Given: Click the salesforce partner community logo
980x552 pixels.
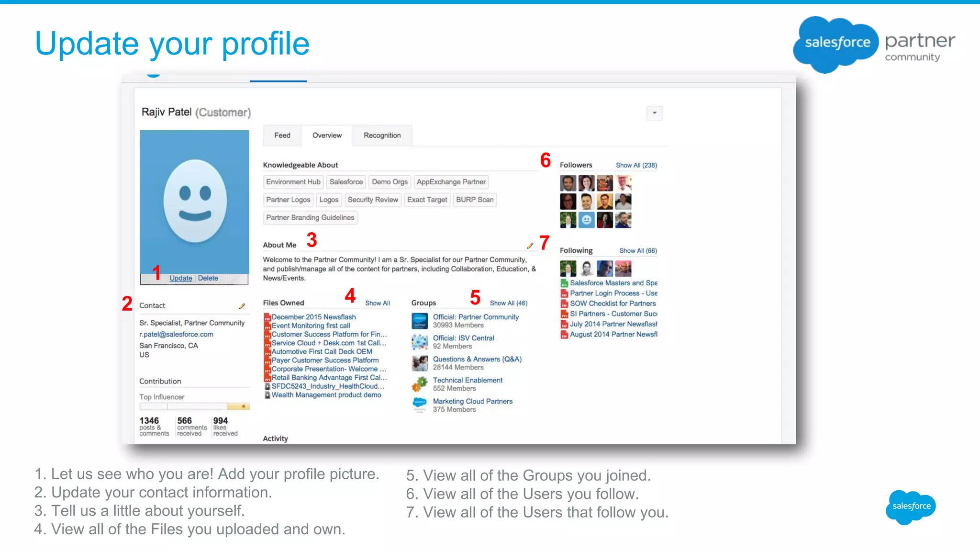Looking at the screenshot, I should 874,45.
